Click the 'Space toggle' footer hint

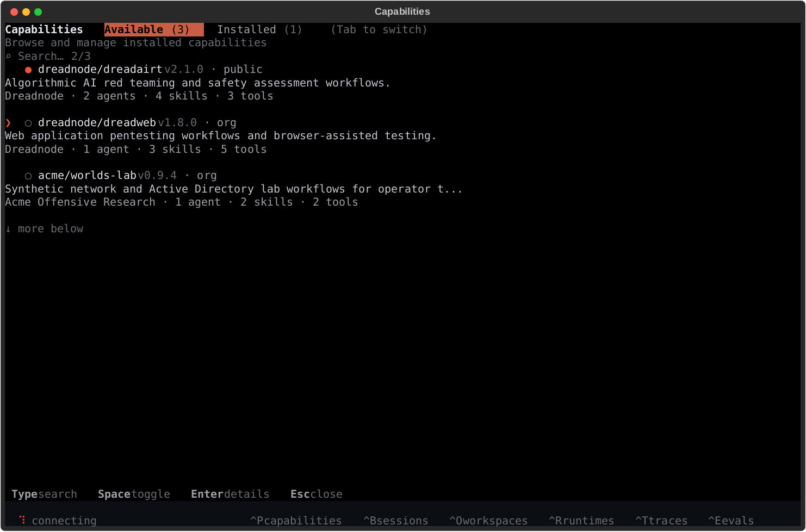tap(134, 494)
